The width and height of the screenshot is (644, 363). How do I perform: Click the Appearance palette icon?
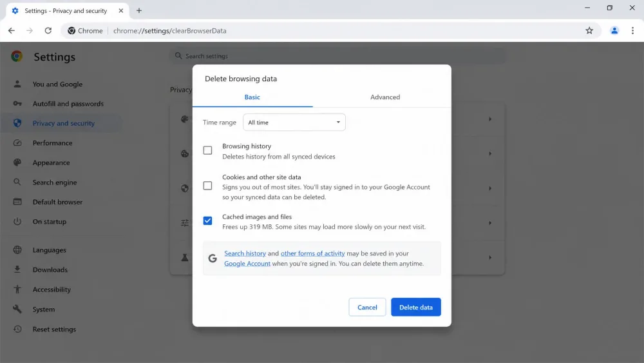[17, 162]
